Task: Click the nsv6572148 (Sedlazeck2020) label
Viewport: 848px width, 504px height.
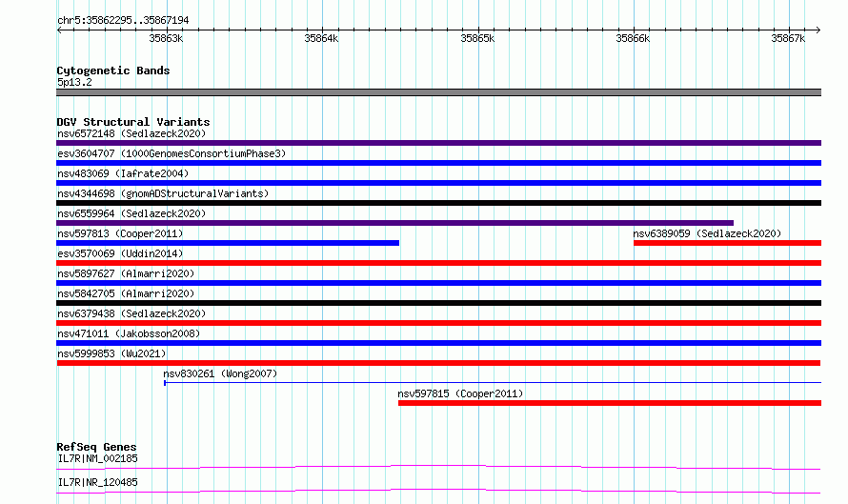Action: click(x=131, y=133)
